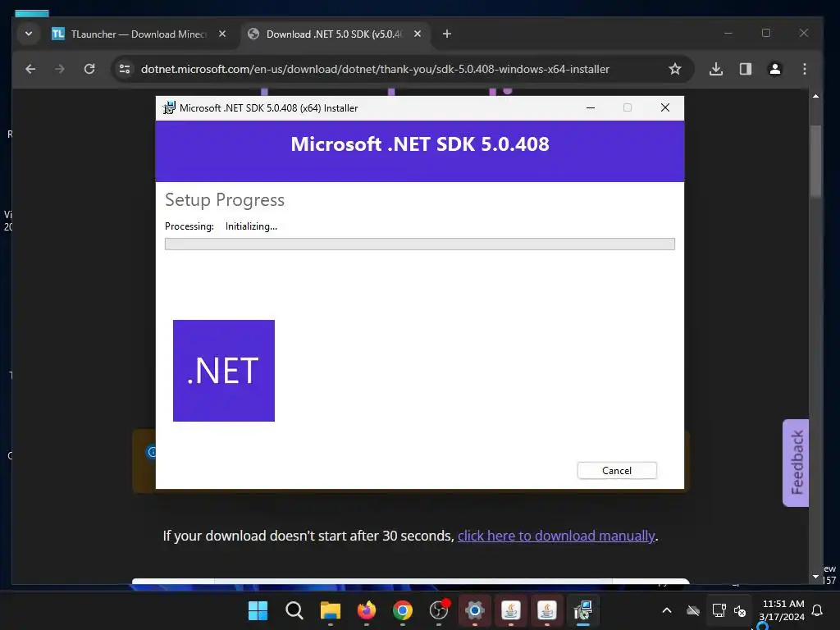Bookmark this page with the star
Viewport: 840px width, 630px height.
[675, 69]
